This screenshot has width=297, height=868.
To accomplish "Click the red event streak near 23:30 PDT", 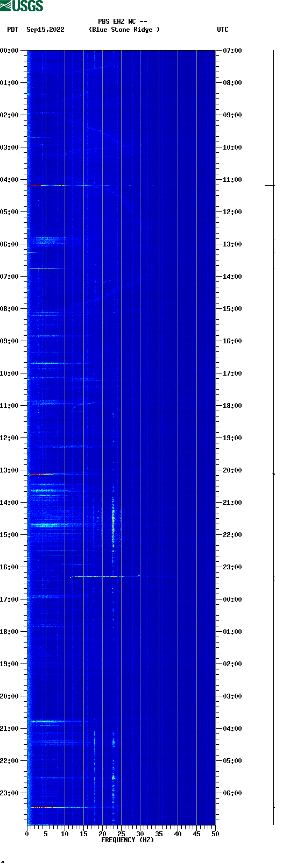I will pos(40,807).
